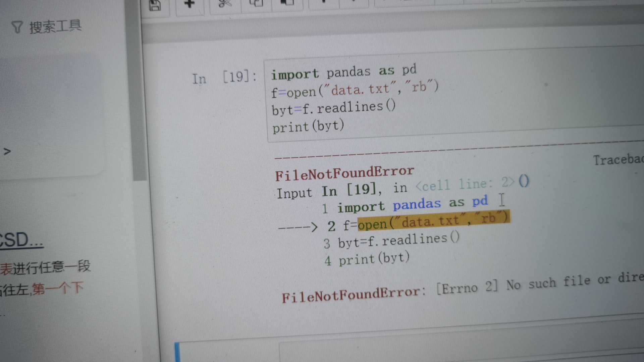The width and height of the screenshot is (644, 362).
Task: Expand the '>' chevron in the left panel
Action: 7,152
